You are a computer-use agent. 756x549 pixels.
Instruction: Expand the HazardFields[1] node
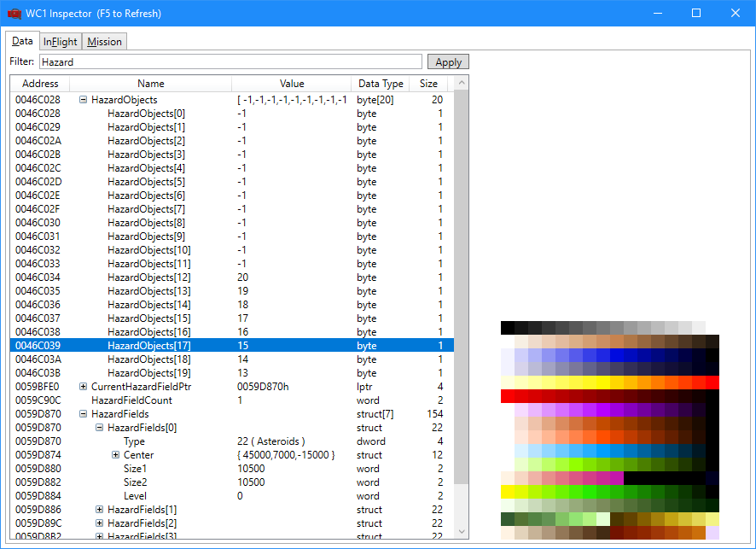click(x=100, y=510)
